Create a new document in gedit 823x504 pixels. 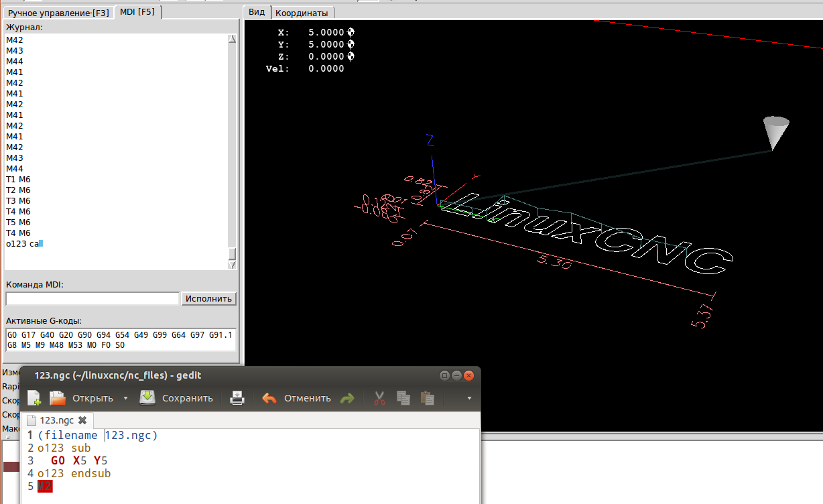point(34,398)
